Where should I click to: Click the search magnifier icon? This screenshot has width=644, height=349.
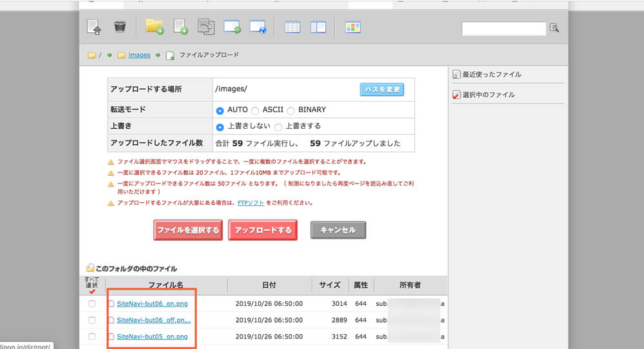pos(554,28)
